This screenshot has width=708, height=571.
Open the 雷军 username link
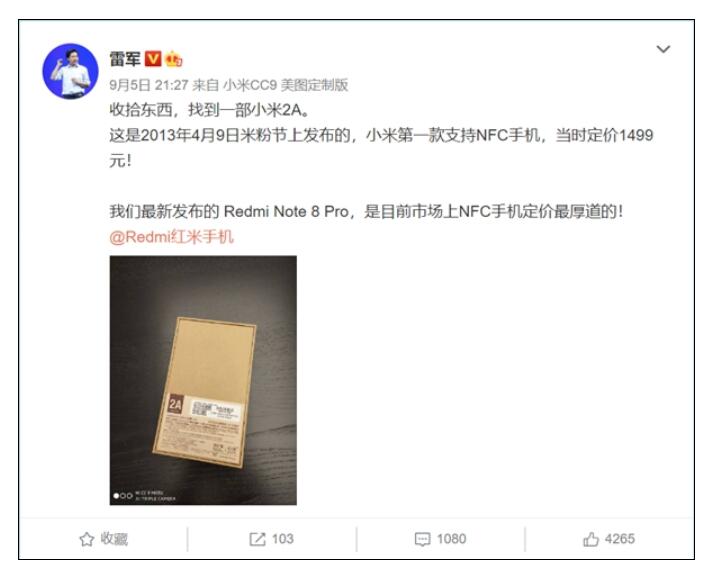(x=125, y=59)
